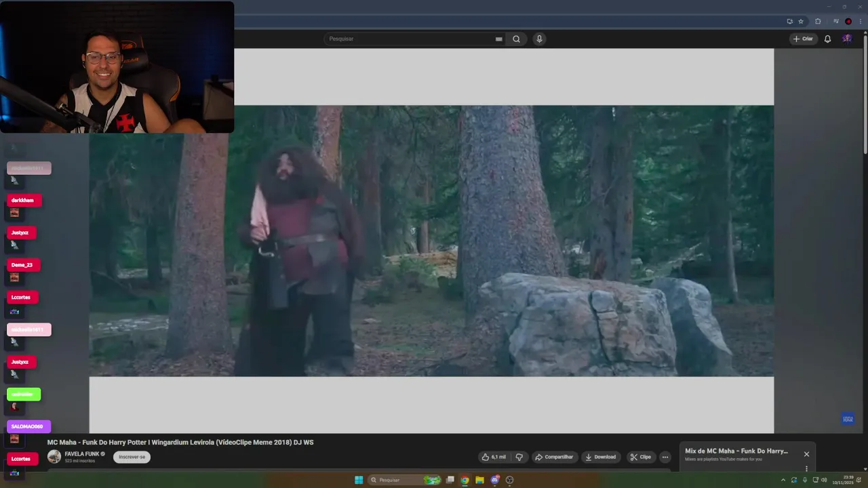This screenshot has width=868, height=488.
Task: Open the Mix de MC Maha playlist title
Action: [736, 451]
